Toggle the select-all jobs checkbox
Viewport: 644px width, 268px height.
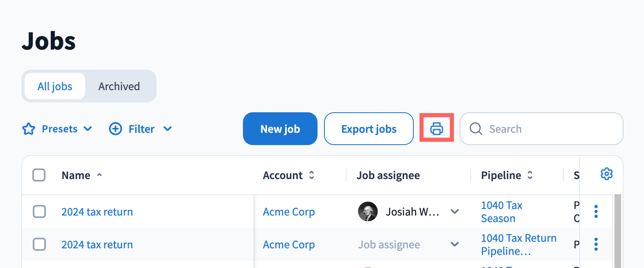39,175
